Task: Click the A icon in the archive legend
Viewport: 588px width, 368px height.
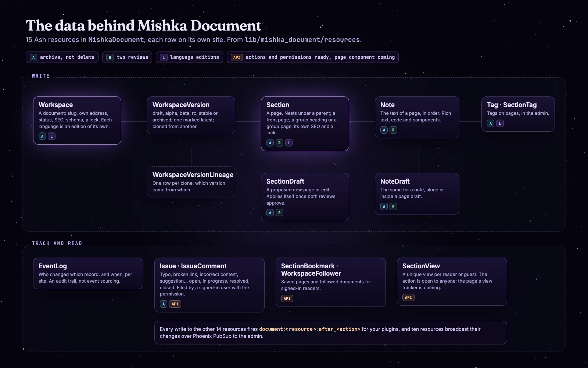Action: (x=33, y=57)
